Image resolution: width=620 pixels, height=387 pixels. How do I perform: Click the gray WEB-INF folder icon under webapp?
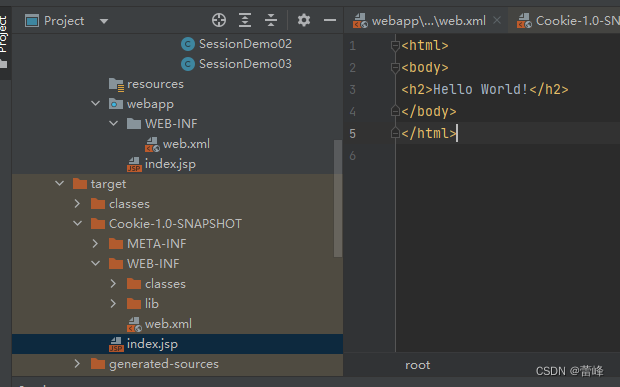(x=134, y=124)
